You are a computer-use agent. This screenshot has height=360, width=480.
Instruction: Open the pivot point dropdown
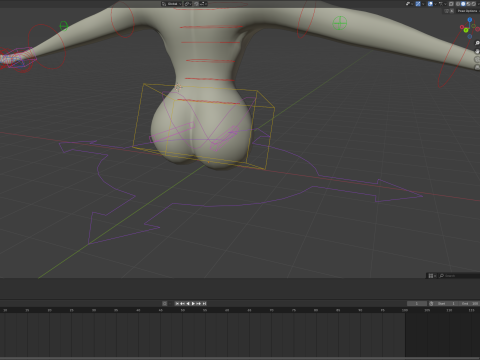click(x=188, y=4)
